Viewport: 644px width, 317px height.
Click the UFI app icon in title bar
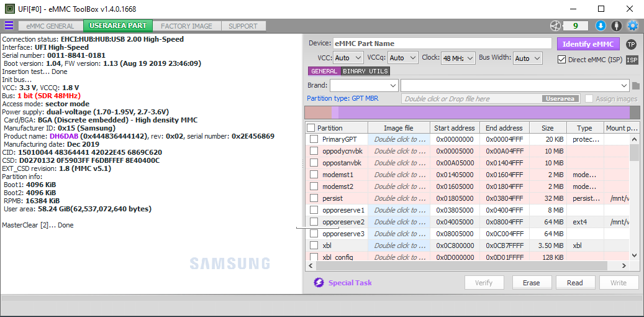[9, 9]
